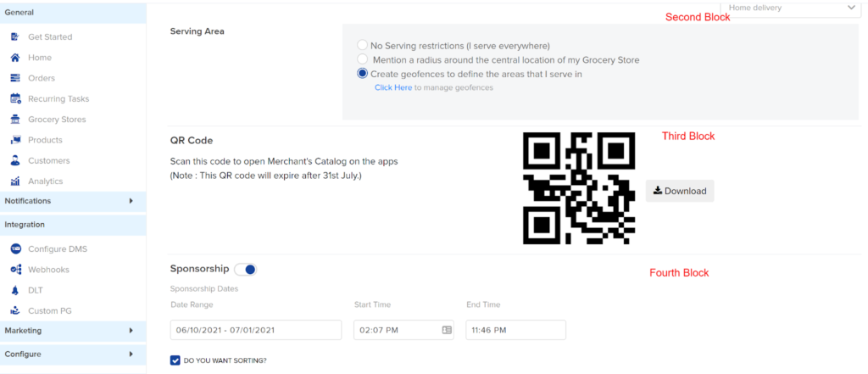
Task: Expand the Marketing sidebar section
Action: coord(73,330)
